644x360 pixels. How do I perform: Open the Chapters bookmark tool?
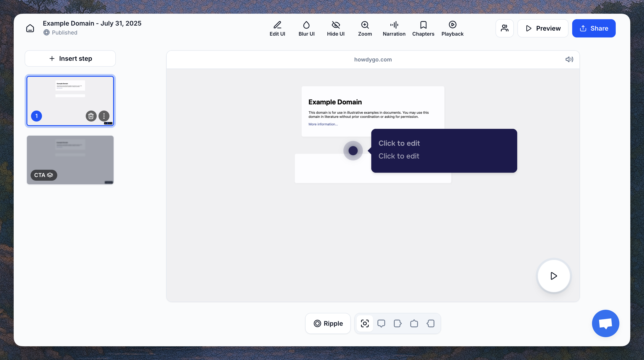423,28
